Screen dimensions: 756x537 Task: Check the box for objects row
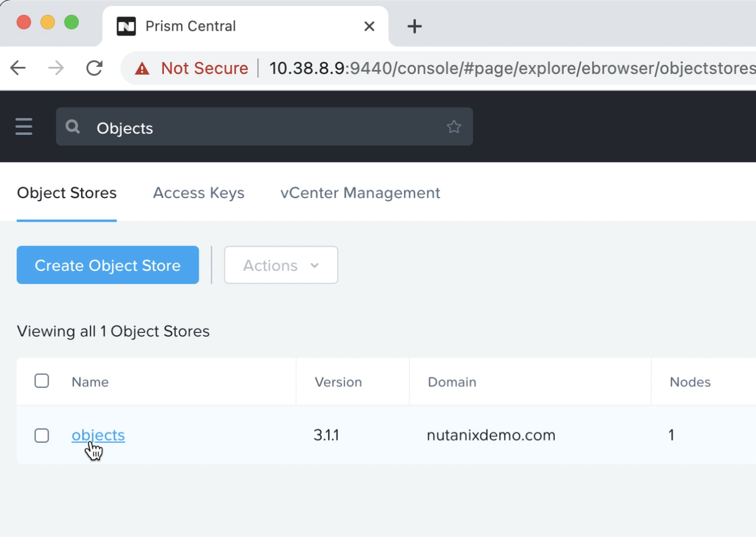41,436
